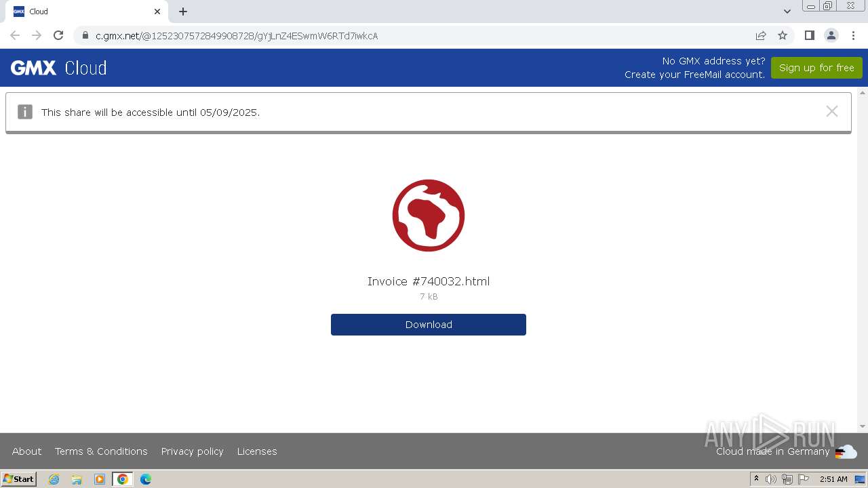Select the Cloud tab
This screenshot has height=488, width=868.
coord(87,12)
